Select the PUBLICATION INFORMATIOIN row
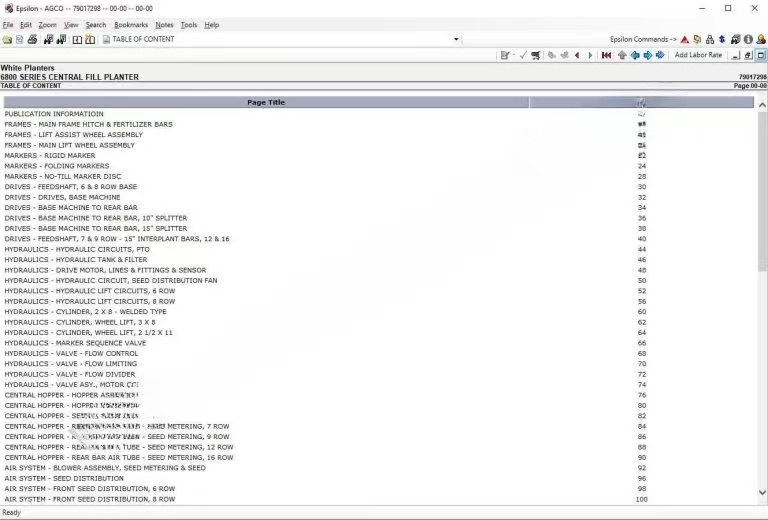This screenshot has width=768, height=520. tap(378, 114)
